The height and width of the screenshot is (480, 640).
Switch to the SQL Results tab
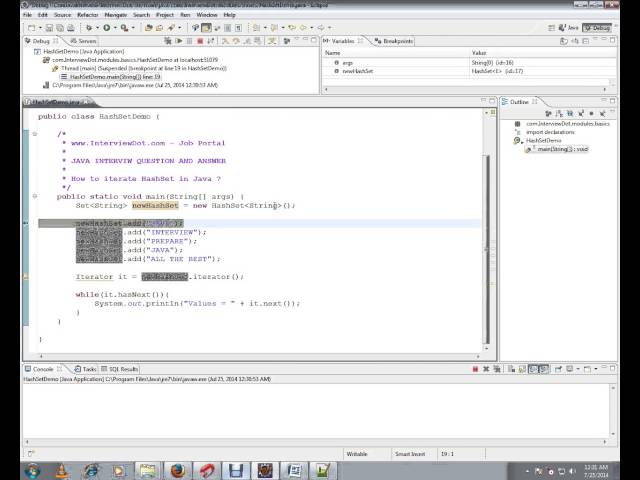[120, 369]
